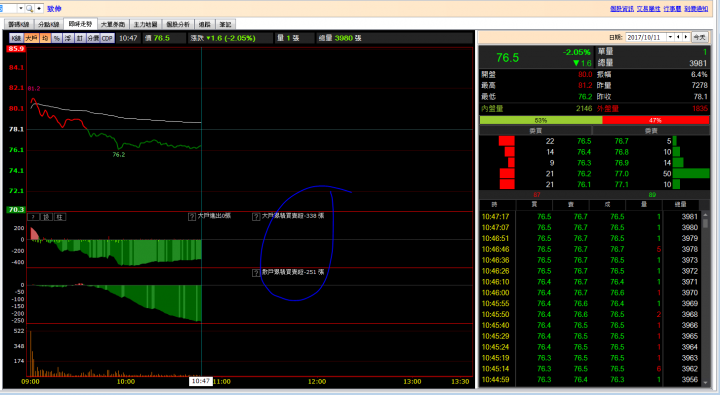
Task: Click the 外盤量 1835 value
Action: (700, 108)
